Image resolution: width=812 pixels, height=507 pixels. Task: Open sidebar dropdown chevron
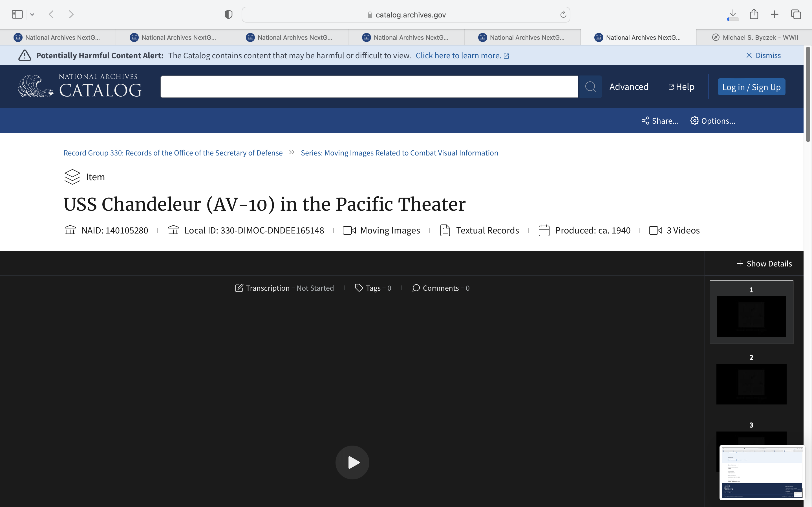click(32, 14)
